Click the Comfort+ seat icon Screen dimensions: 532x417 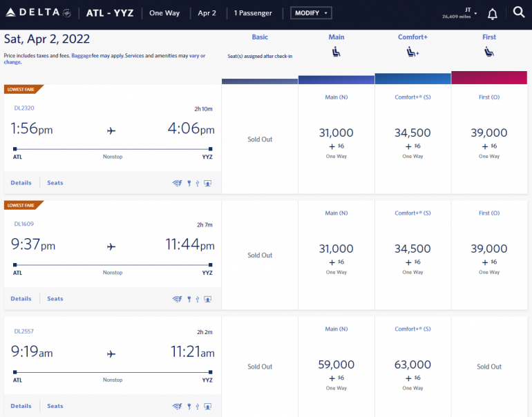coord(412,51)
